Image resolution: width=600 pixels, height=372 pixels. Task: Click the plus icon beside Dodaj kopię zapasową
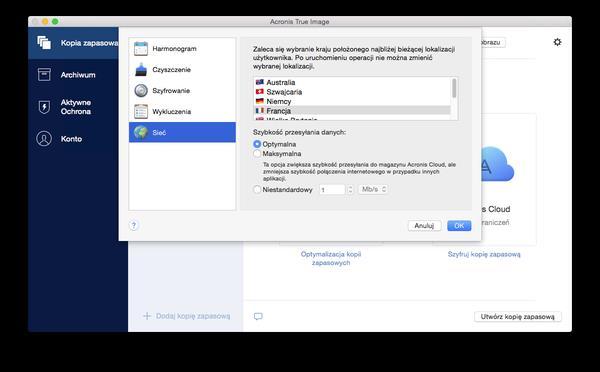(x=147, y=316)
